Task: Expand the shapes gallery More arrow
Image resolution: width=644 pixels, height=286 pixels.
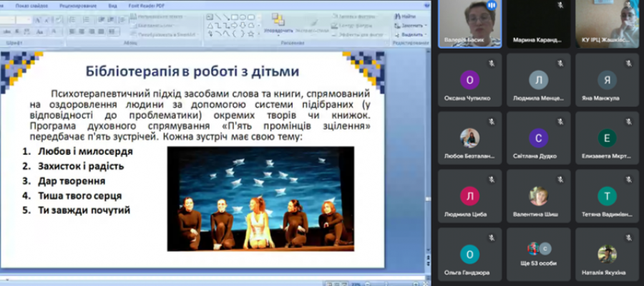Action: pos(259,34)
